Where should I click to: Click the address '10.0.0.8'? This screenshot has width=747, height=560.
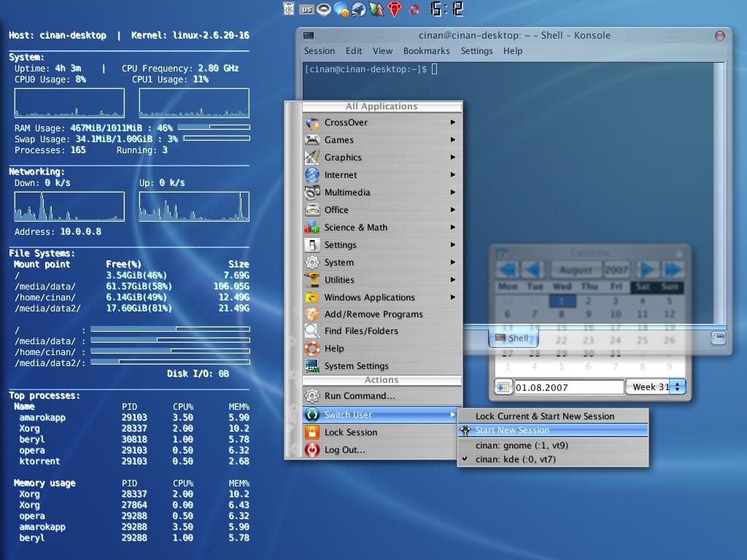[80, 232]
